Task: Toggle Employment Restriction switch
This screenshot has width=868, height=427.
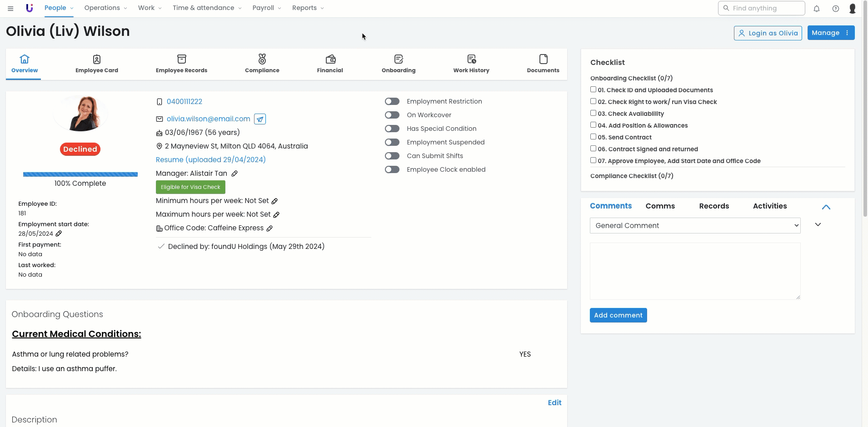Action: [392, 101]
